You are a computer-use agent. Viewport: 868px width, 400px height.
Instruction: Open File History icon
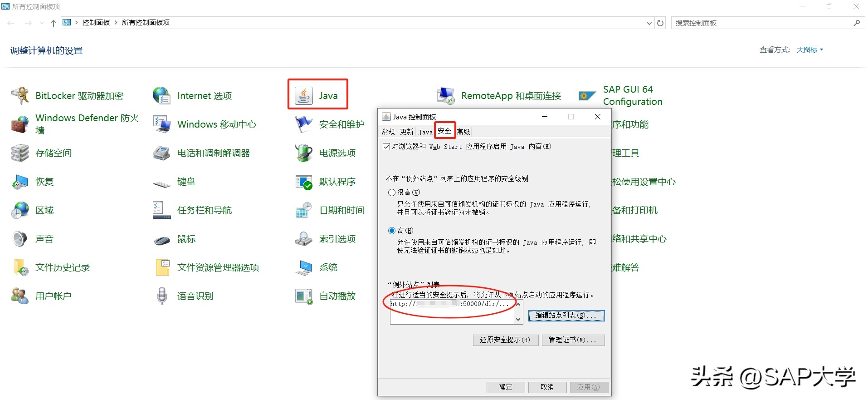coord(20,267)
